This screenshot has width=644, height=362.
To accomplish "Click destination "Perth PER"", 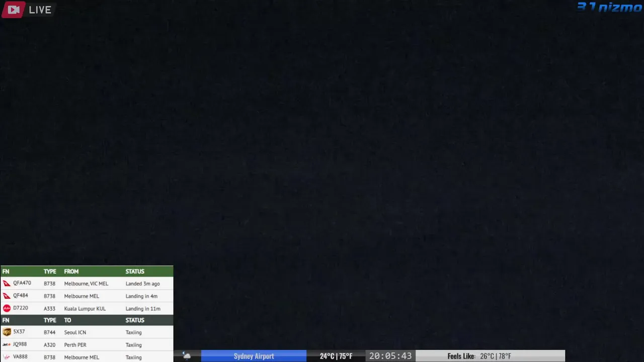I will click(75, 345).
